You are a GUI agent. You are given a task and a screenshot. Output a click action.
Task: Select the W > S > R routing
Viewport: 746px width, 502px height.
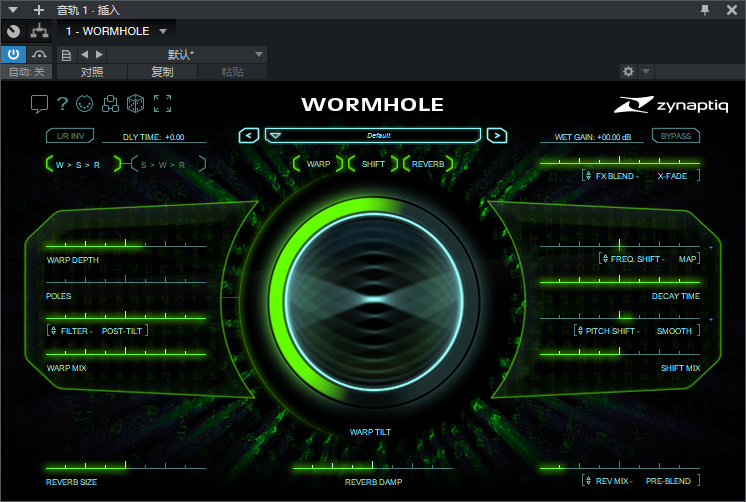[x=83, y=165]
